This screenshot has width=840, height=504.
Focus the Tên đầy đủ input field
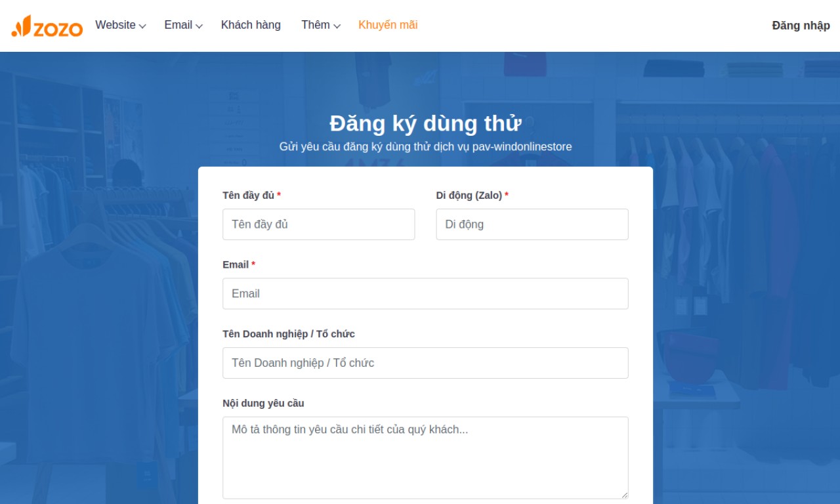[318, 224]
